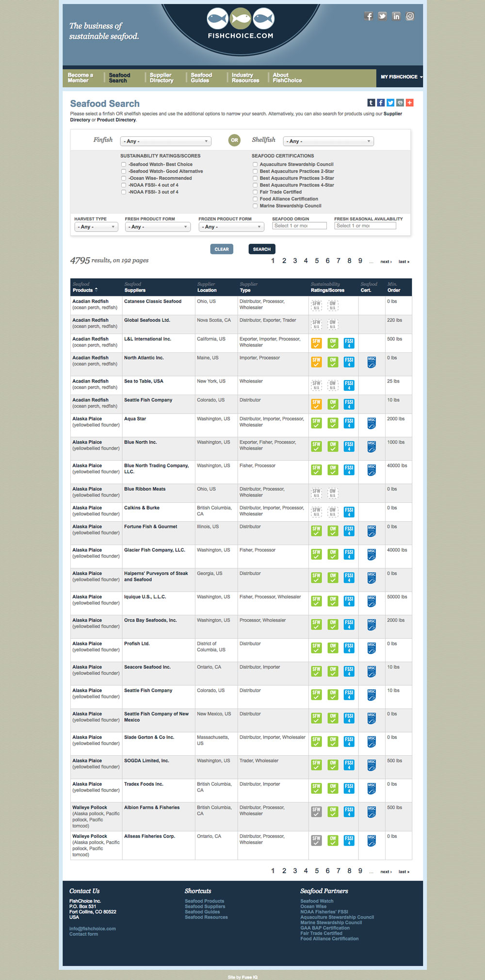Image resolution: width=485 pixels, height=980 pixels.
Task: Click top 'next' pagination link
Action: [386, 262]
